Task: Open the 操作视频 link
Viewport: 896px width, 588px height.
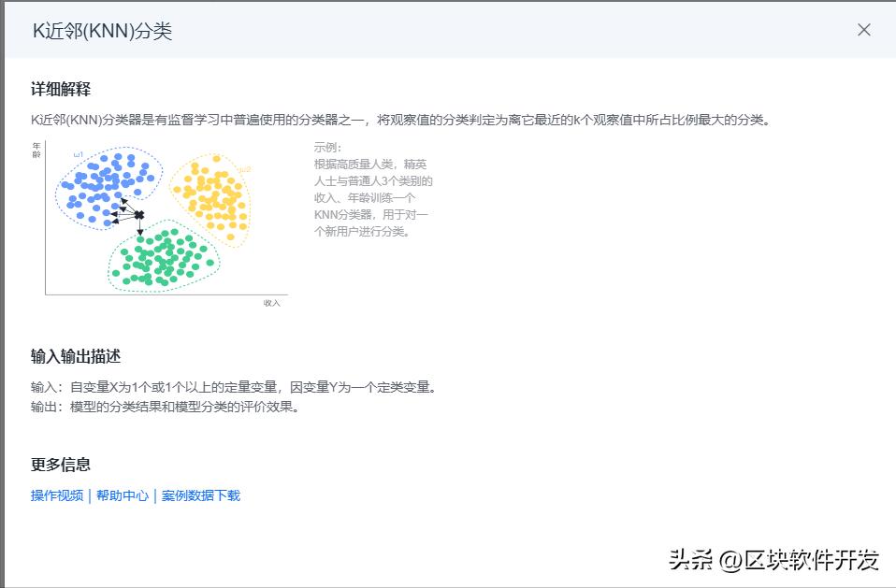Action: 56,495
